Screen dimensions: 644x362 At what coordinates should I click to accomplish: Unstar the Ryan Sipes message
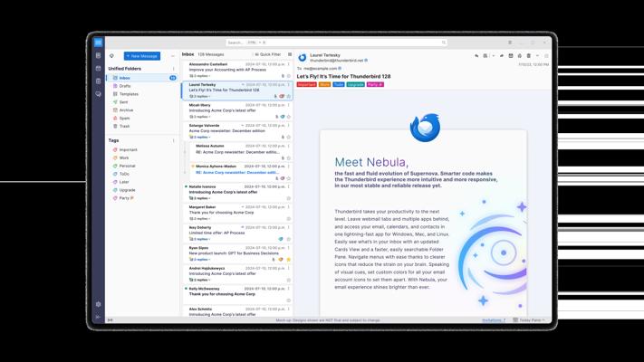tap(289, 260)
